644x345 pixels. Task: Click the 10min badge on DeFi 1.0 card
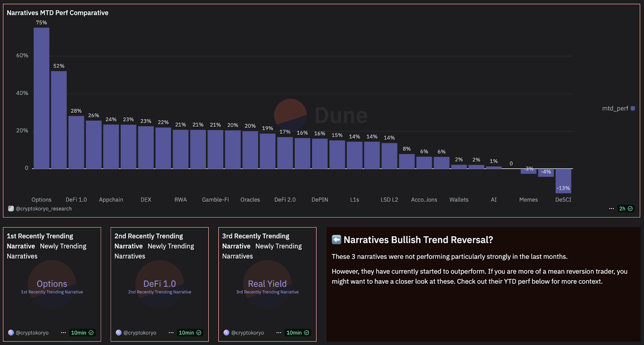190,333
